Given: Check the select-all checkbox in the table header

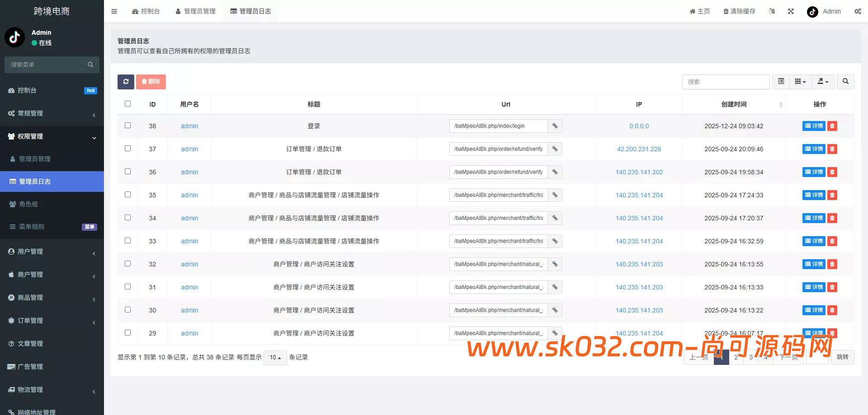Looking at the screenshot, I should [x=127, y=103].
